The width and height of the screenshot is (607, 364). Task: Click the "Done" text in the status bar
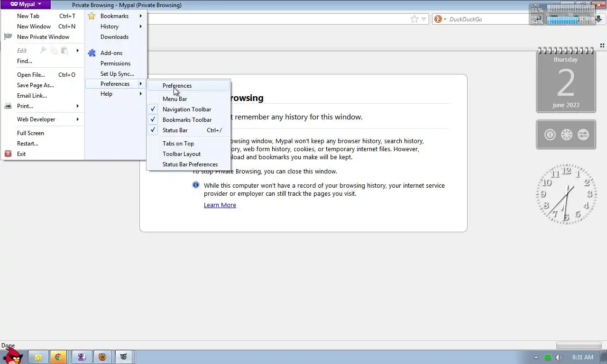coord(8,346)
